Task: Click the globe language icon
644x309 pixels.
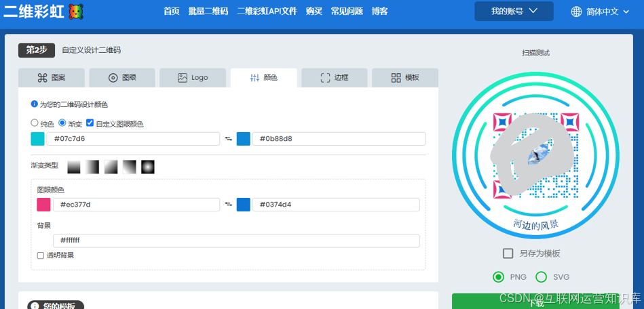Action: tap(576, 12)
